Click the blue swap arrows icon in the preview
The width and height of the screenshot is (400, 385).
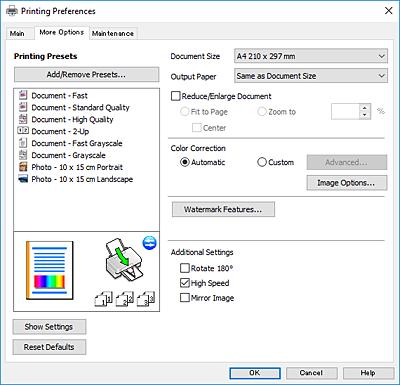tap(149, 243)
